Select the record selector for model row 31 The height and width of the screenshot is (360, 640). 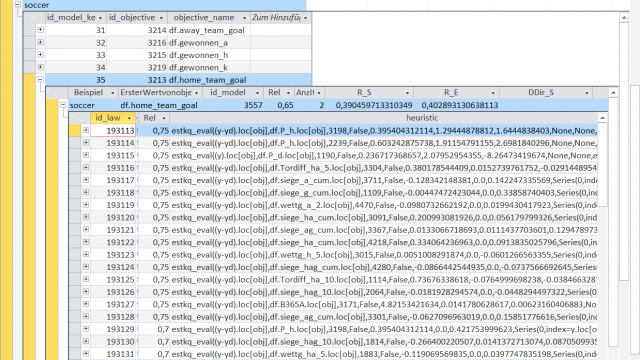pos(29,30)
